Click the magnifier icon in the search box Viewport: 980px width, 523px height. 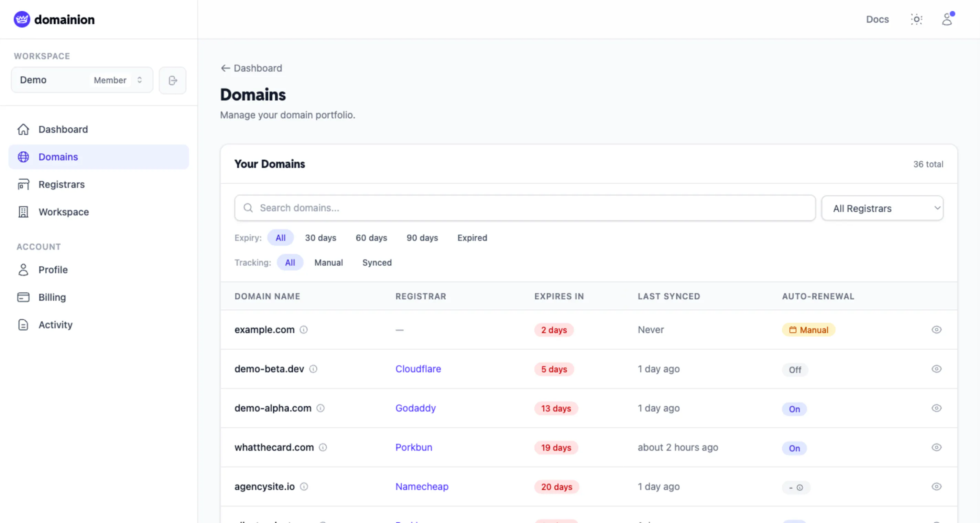248,208
